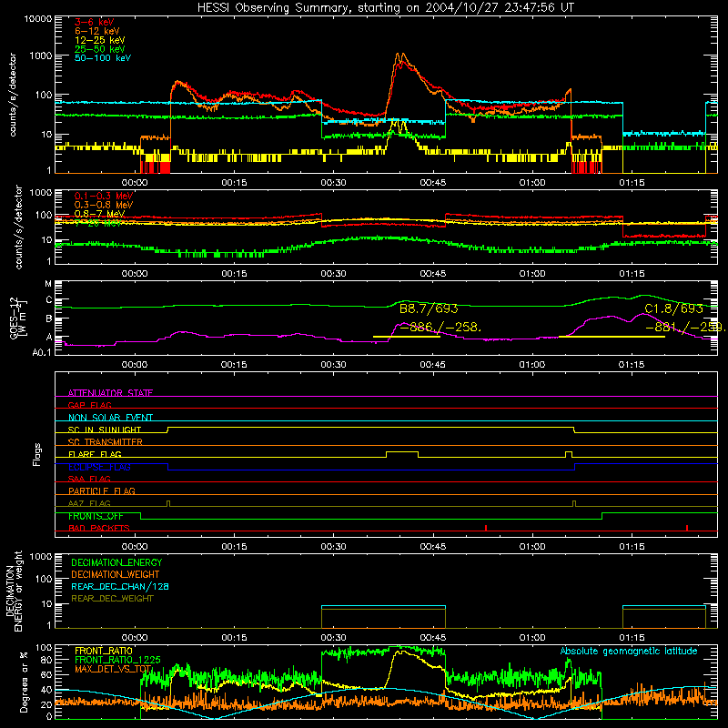This screenshot has height=728, width=728.
Task: Click the C1.8/693 flare annotation
Action: click(x=673, y=308)
